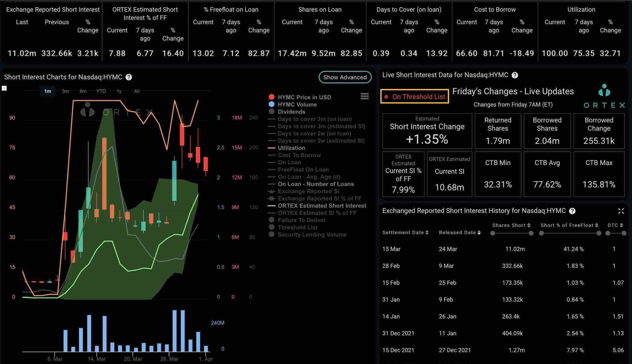Click the small arrow at the chart's top-left corner

(x=5, y=88)
